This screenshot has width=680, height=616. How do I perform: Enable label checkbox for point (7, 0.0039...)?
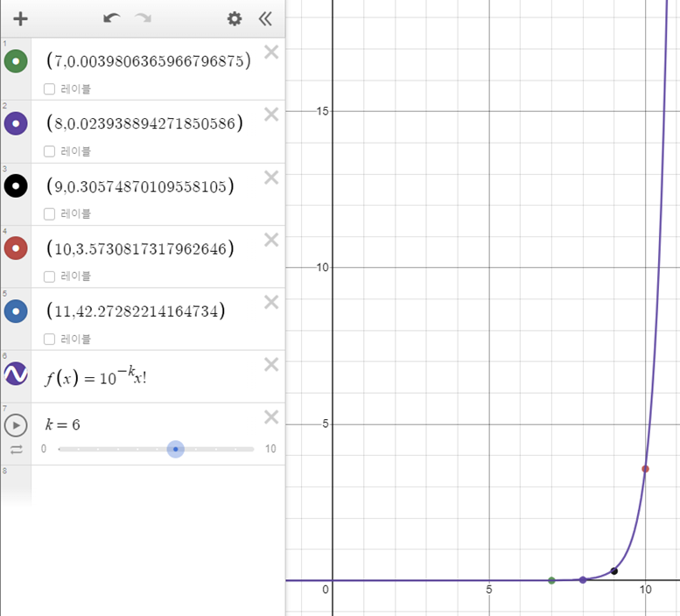(x=49, y=89)
